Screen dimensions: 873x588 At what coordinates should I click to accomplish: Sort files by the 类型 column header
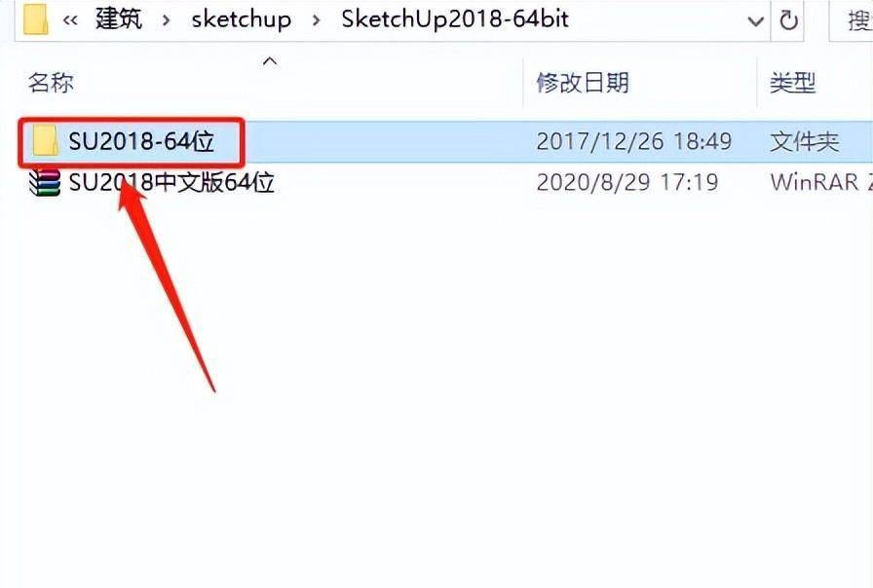point(793,83)
